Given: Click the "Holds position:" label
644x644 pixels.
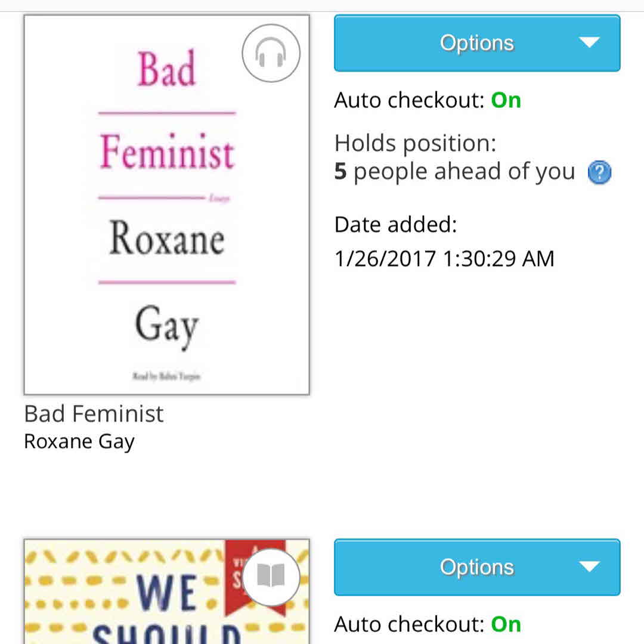Looking at the screenshot, I should point(415,143).
